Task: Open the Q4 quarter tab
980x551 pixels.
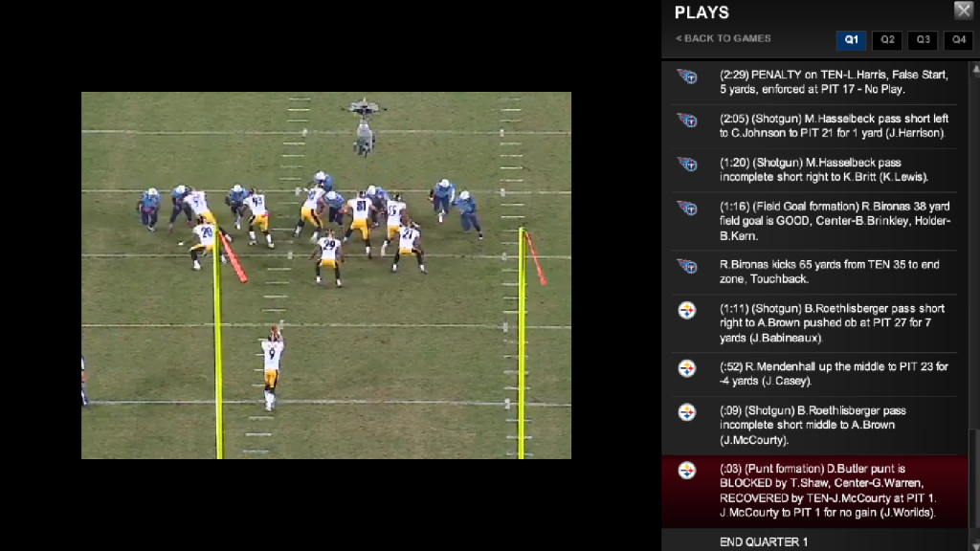Action: [x=958, y=40]
